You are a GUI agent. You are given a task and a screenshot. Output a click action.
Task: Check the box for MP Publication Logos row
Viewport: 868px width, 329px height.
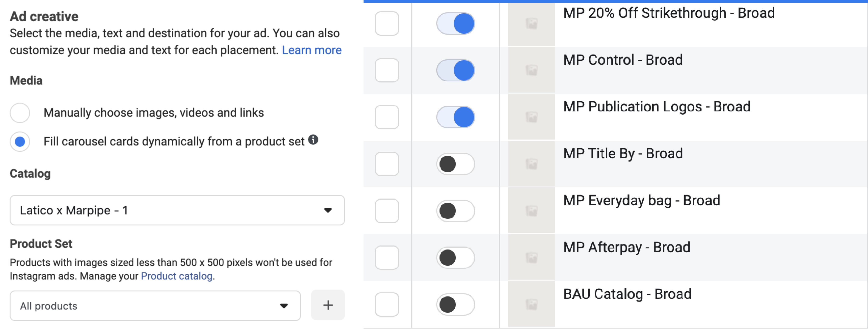point(387,117)
